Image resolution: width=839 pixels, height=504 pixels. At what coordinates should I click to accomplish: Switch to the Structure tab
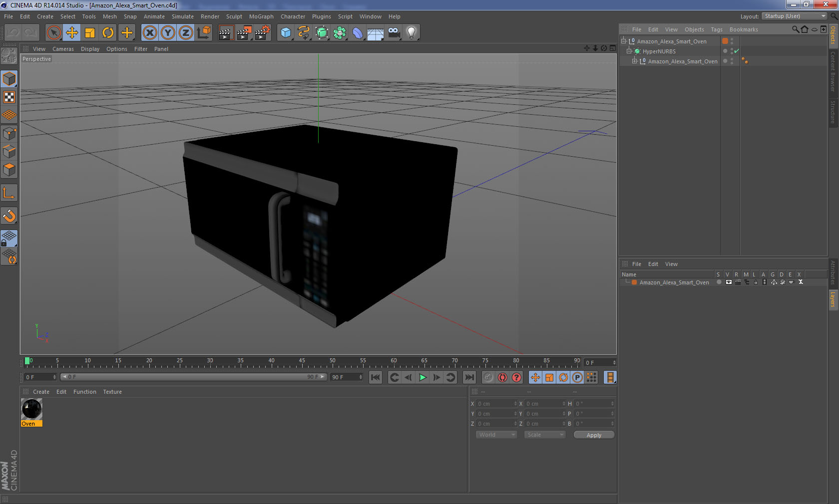pos(833,112)
